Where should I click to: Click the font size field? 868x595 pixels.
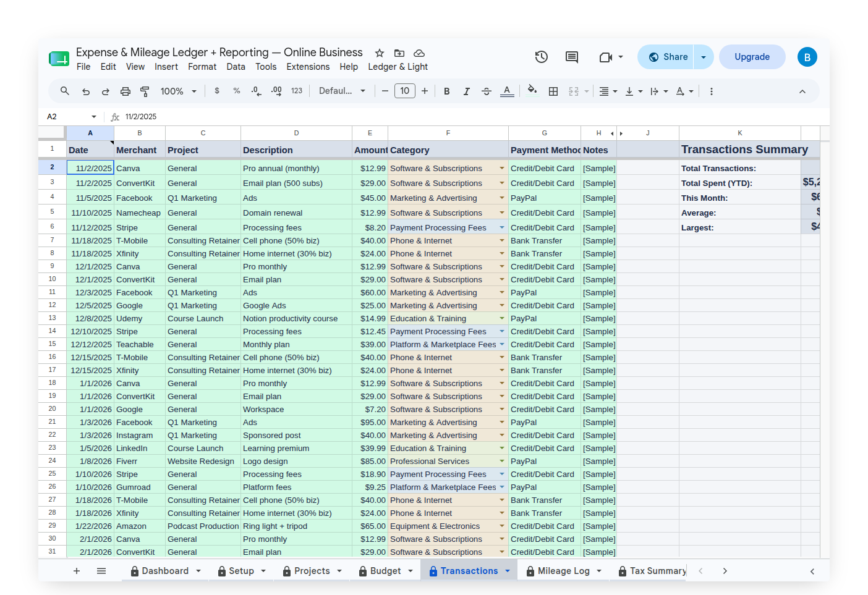[405, 91]
